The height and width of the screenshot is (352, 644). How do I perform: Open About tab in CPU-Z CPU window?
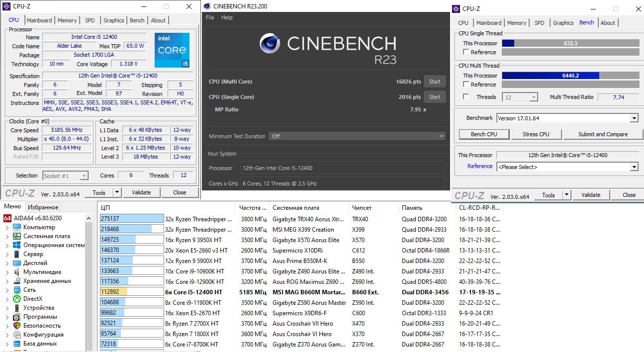coord(158,20)
